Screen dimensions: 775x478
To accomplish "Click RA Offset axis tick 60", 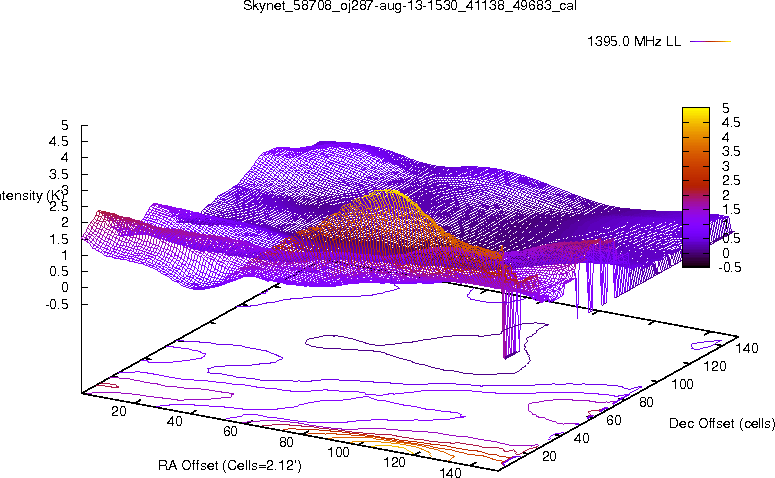I will pos(230,432).
